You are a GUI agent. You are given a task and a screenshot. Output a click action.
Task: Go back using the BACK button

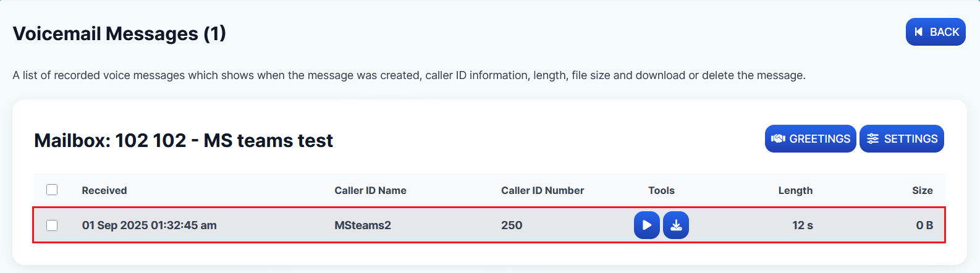click(936, 32)
